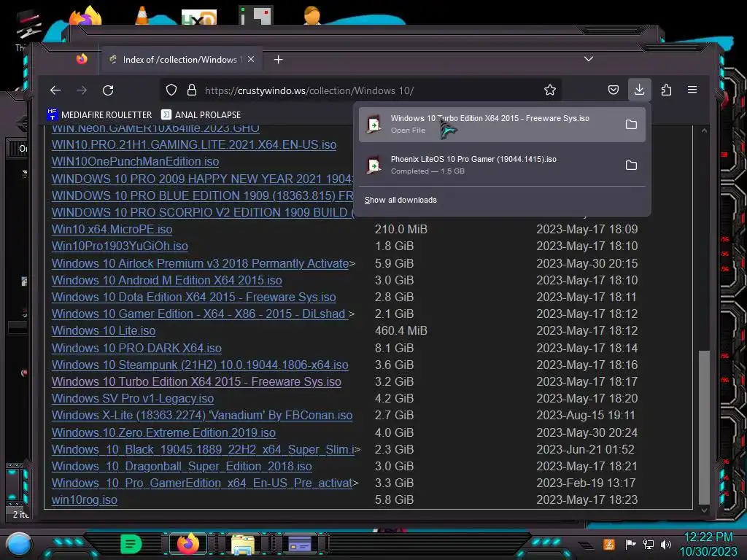Click the volume speaker tray icon
Viewport: 747px width, 560px height.
pos(666,544)
